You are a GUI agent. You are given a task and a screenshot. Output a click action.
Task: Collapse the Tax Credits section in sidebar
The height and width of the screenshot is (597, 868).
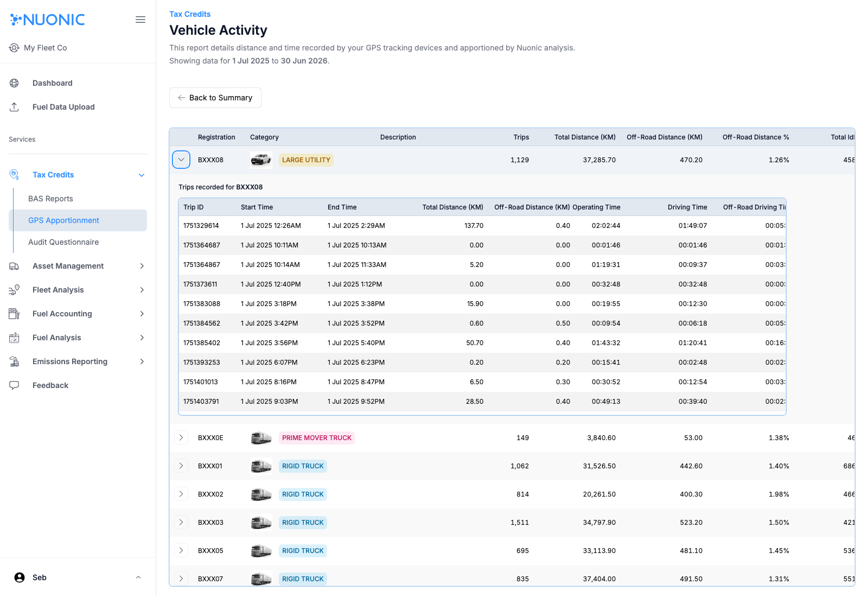tap(142, 175)
